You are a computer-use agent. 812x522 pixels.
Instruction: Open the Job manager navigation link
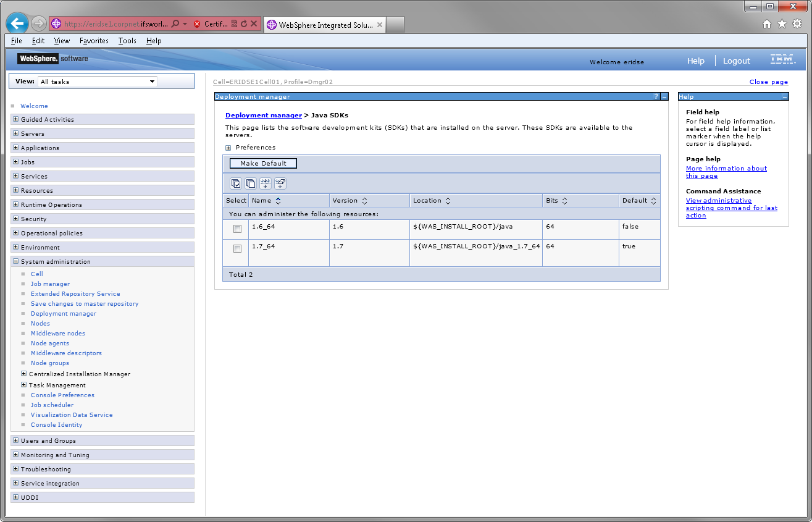click(x=50, y=284)
